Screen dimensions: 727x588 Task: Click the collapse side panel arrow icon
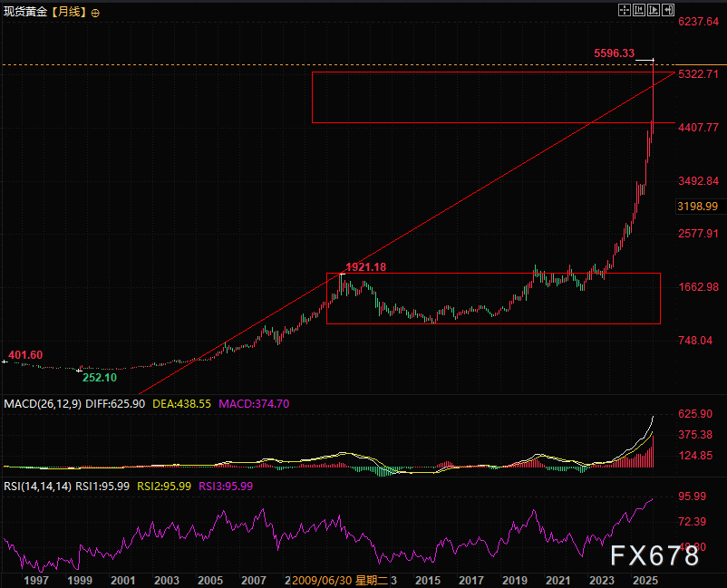[x=668, y=10]
